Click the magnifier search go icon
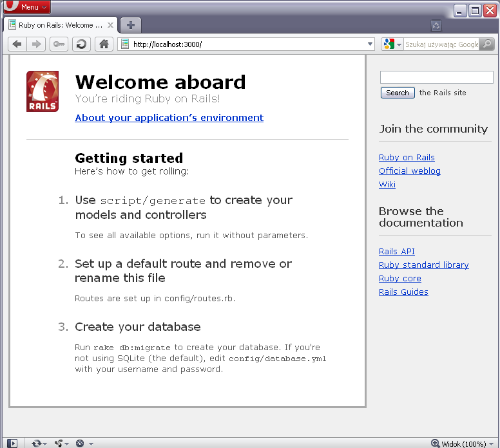The image size is (500, 448). (487, 44)
